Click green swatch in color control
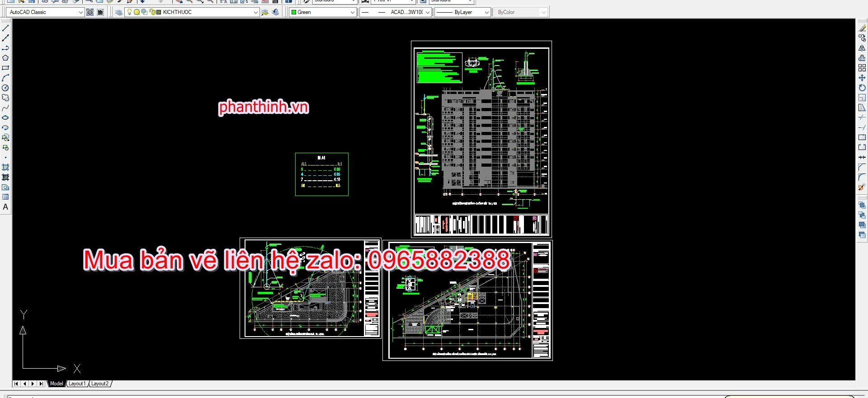This screenshot has width=868, height=398. pyautogui.click(x=294, y=12)
